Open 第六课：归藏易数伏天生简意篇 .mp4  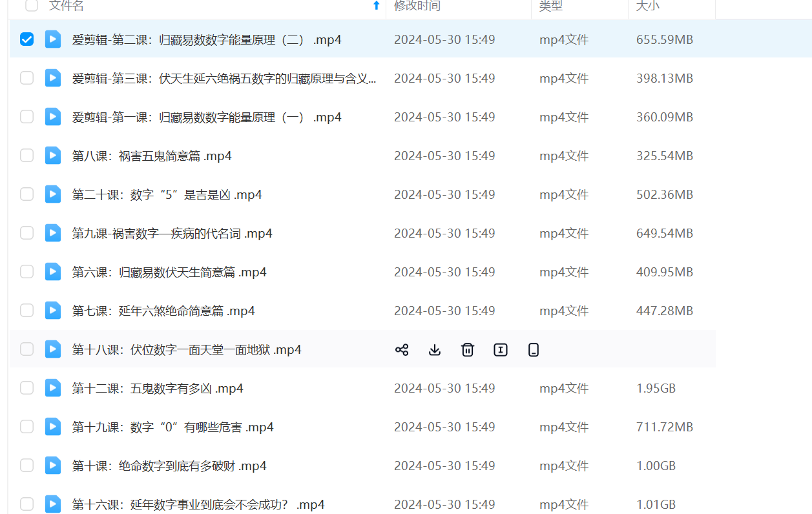coord(169,272)
